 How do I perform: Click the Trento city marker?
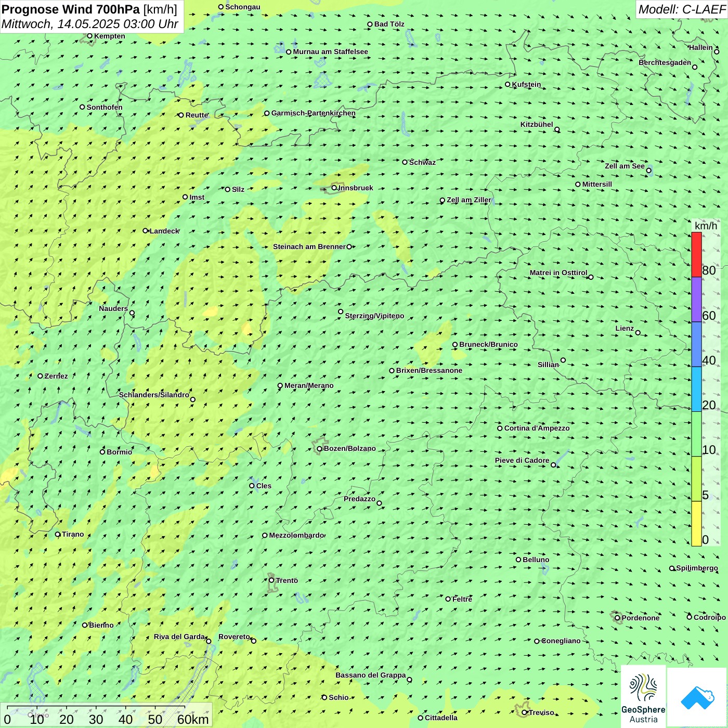pyautogui.click(x=271, y=580)
